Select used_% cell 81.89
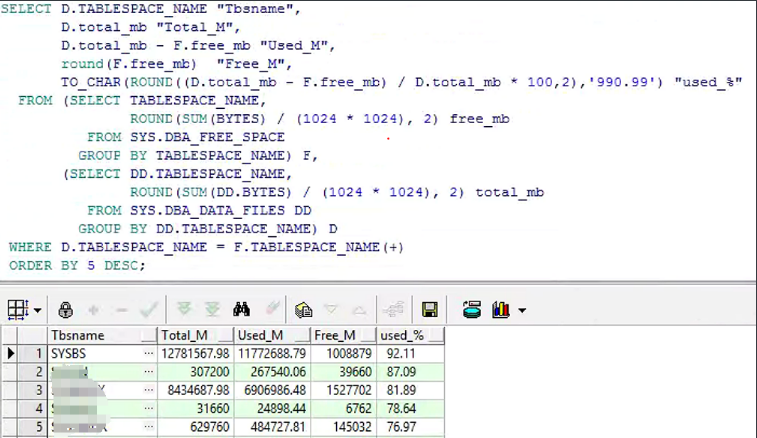This screenshot has height=438, width=757. 410,390
